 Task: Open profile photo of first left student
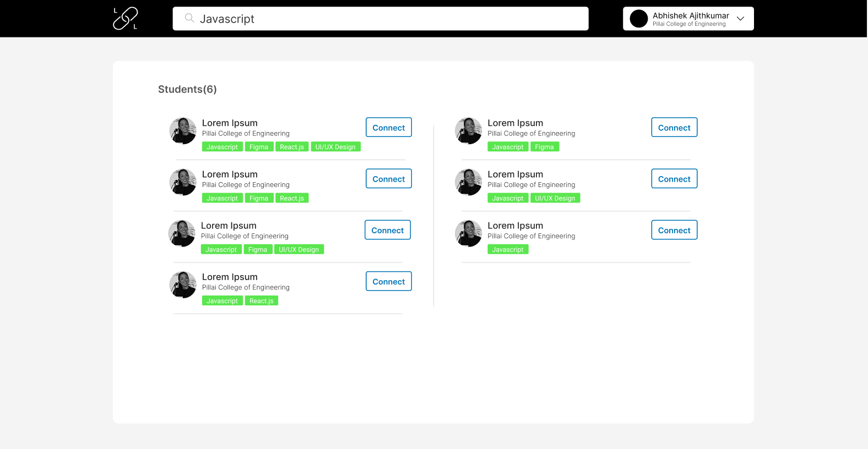coord(183,130)
